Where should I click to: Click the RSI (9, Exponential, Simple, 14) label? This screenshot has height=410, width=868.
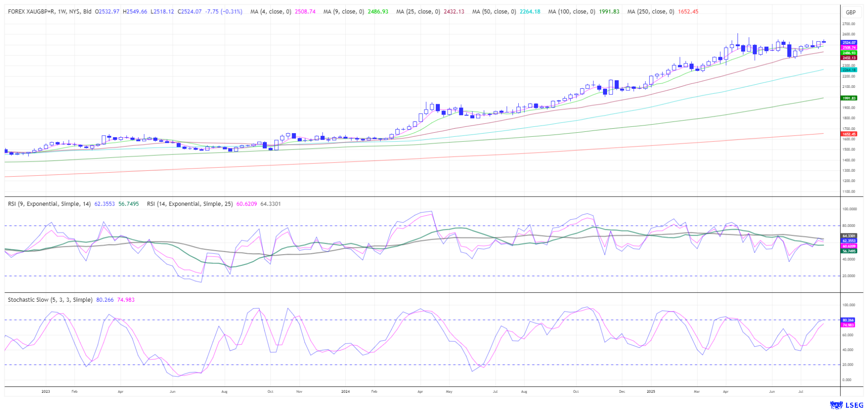49,204
